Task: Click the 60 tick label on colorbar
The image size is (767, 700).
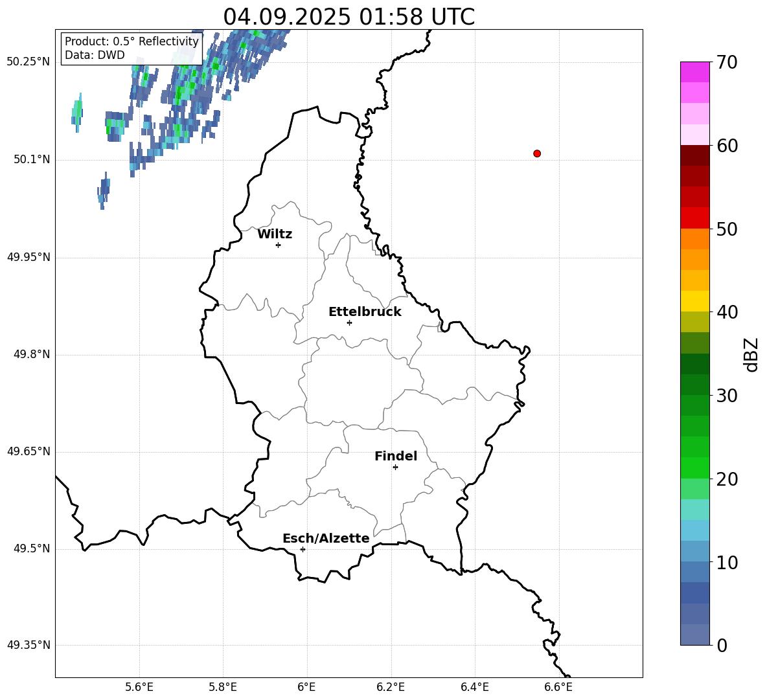Action: tap(727, 146)
